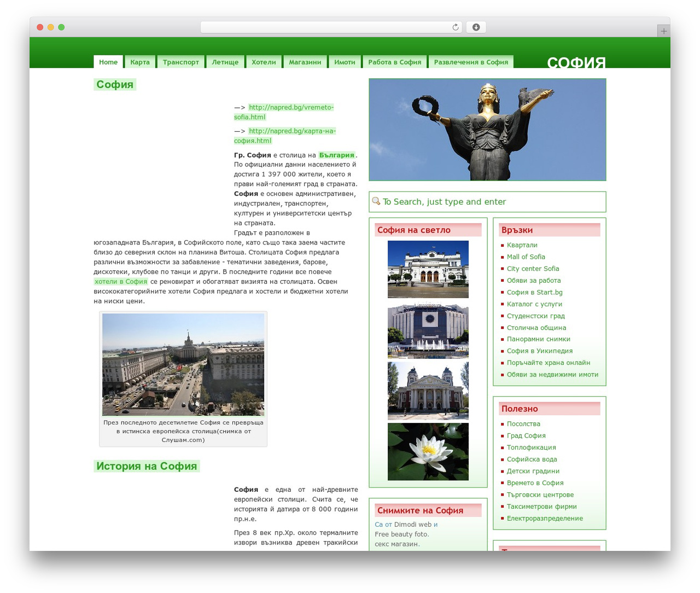Viewport: 700px width, 593px height.
Task: Switch to the Магазини tab
Action: pos(305,62)
